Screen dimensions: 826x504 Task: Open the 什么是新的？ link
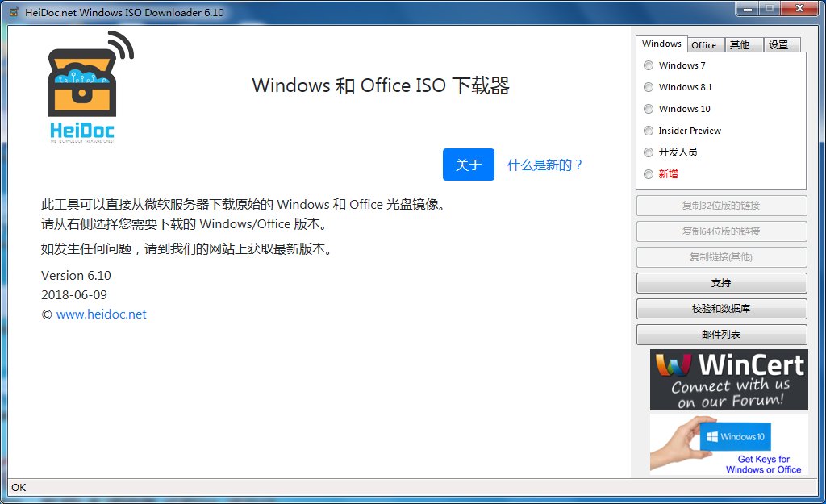pos(545,165)
